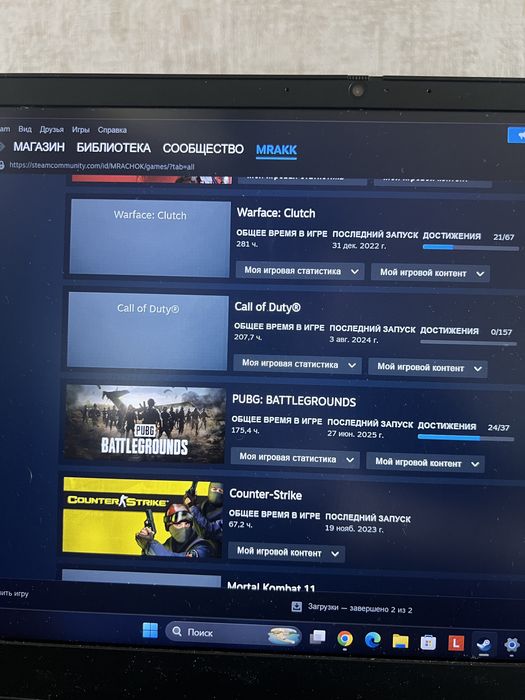525x700 pixels.
Task: Open the MRAKK profile tab
Action: coord(276,150)
